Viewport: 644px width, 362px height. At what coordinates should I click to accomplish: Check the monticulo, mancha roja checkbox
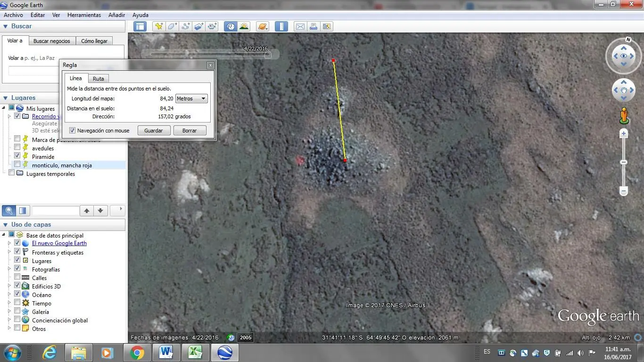point(17,165)
